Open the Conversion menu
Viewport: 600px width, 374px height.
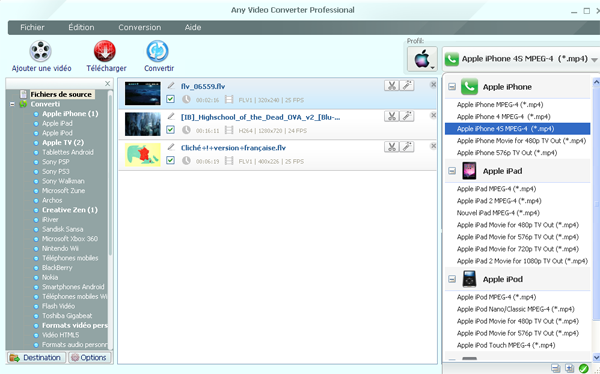pyautogui.click(x=140, y=28)
